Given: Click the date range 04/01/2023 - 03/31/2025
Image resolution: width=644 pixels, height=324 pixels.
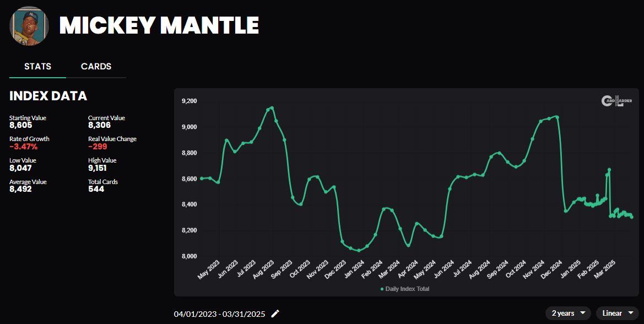Looking at the screenshot, I should point(219,314).
